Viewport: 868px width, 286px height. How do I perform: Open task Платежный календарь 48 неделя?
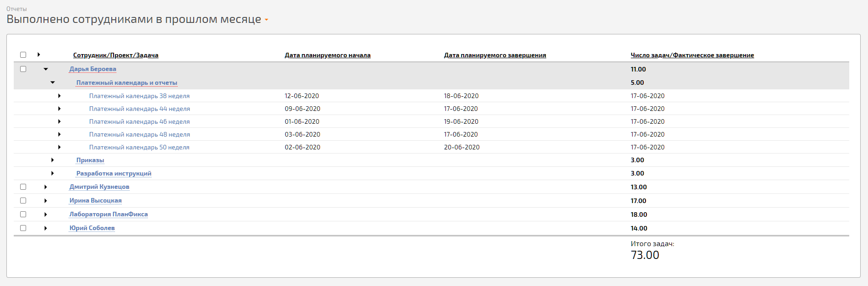point(140,135)
